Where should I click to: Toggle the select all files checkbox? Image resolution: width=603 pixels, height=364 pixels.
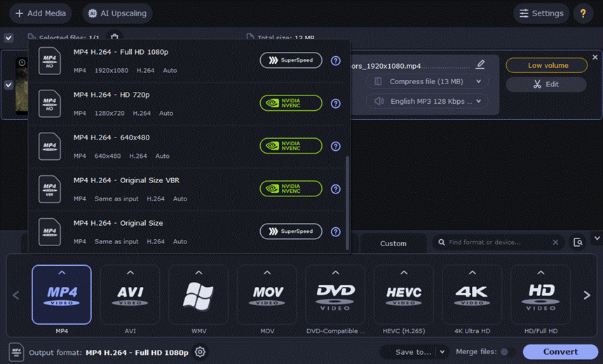tap(8, 38)
